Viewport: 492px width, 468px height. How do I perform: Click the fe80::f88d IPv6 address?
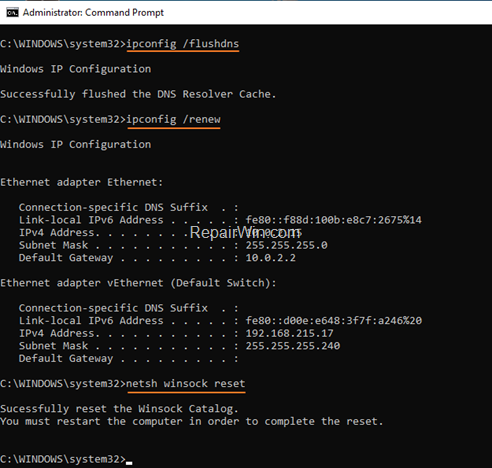333,220
